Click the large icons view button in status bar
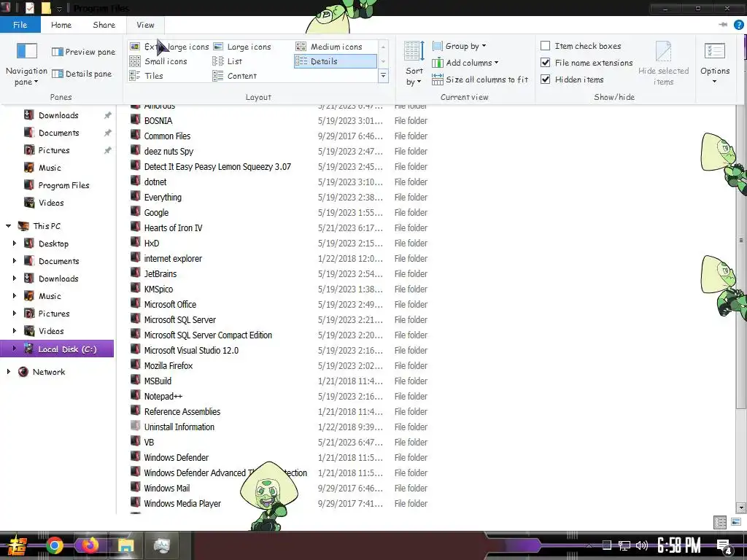 click(x=736, y=522)
